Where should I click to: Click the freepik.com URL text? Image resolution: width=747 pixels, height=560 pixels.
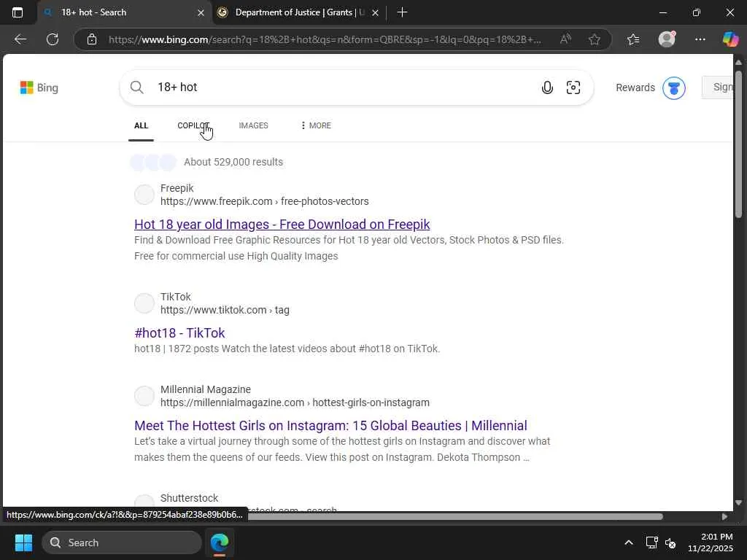tap(264, 201)
